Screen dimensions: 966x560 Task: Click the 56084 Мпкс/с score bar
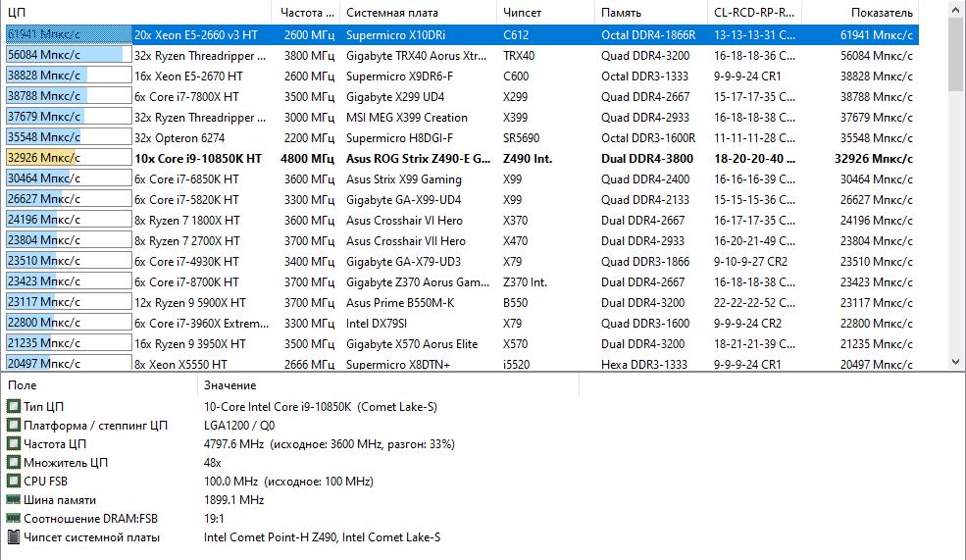(69, 56)
